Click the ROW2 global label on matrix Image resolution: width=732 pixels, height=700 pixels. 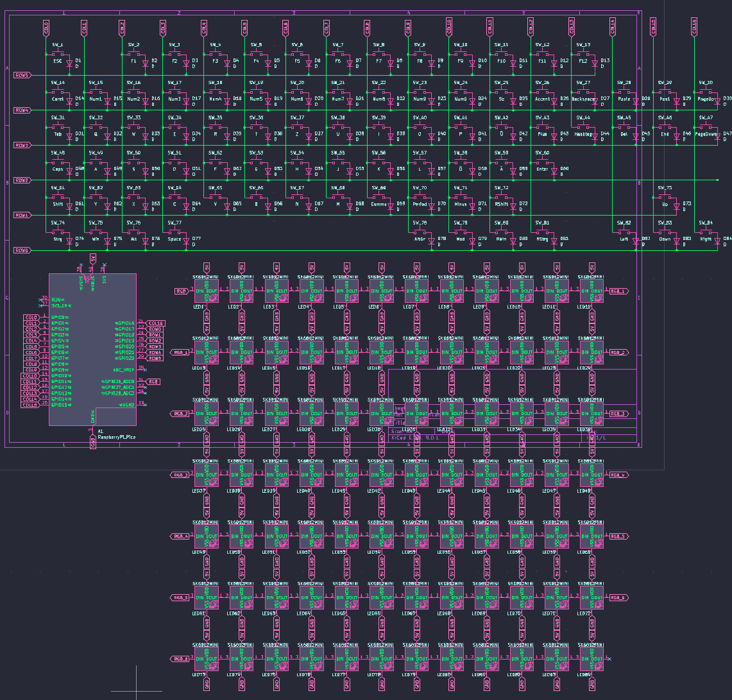click(22, 180)
